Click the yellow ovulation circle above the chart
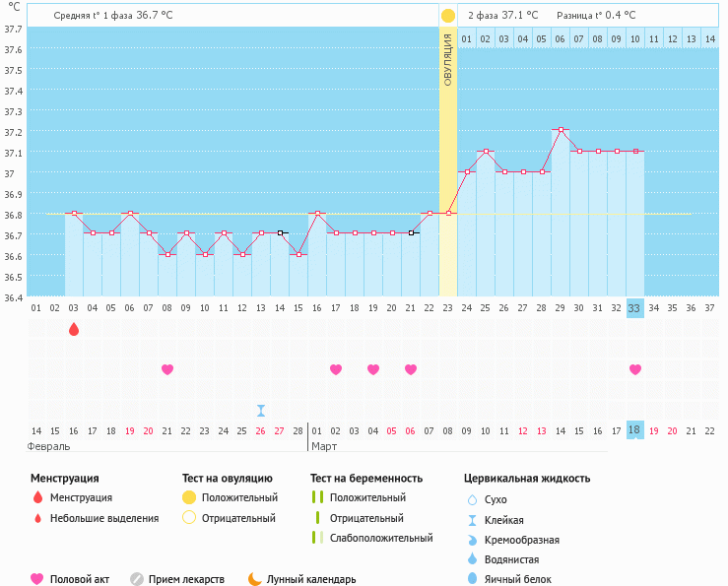This screenshot has width=728, height=586. click(x=448, y=16)
